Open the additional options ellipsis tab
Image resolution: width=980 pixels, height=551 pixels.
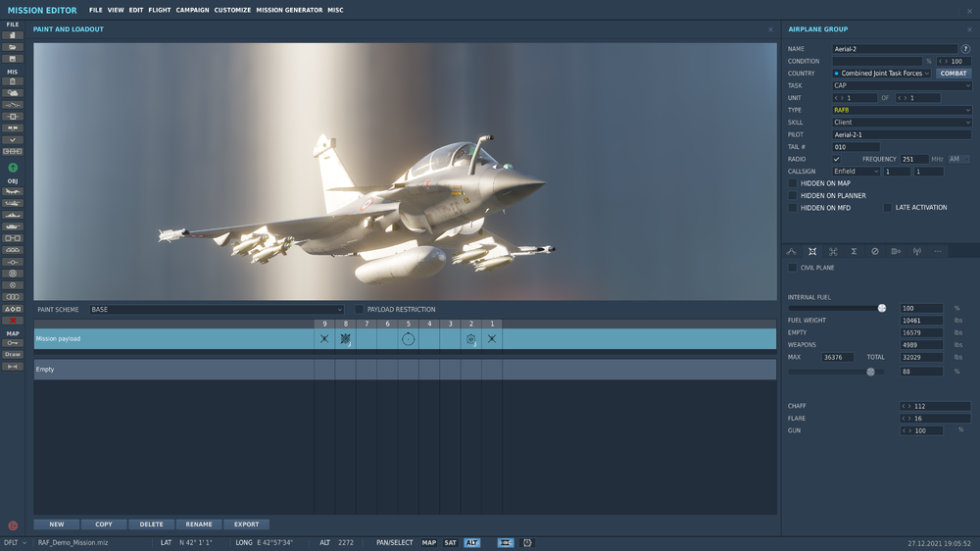click(x=938, y=251)
